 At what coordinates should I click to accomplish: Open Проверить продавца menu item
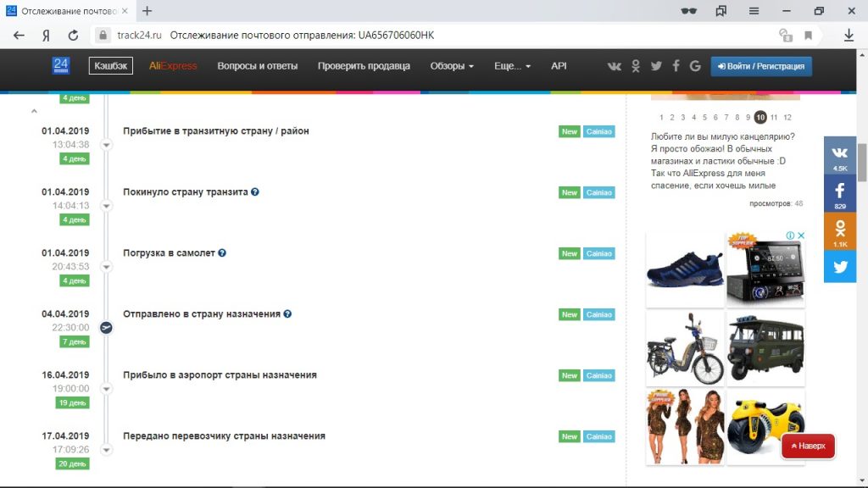pos(364,66)
